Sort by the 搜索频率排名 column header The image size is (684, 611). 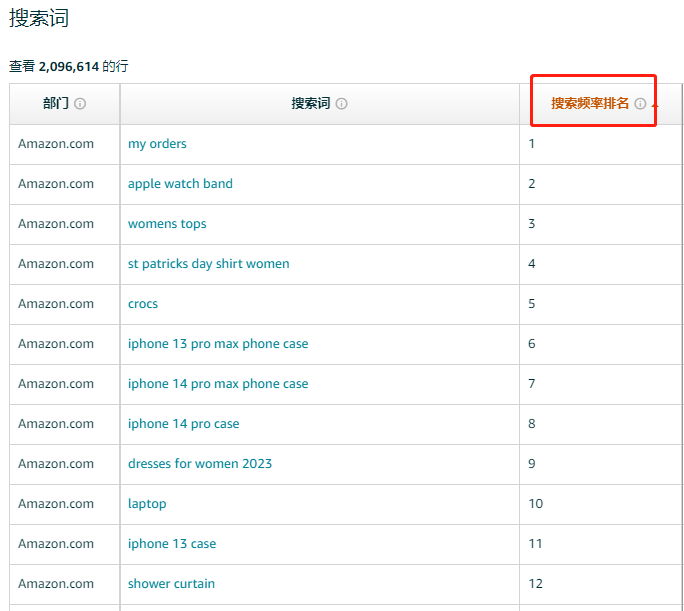590,103
